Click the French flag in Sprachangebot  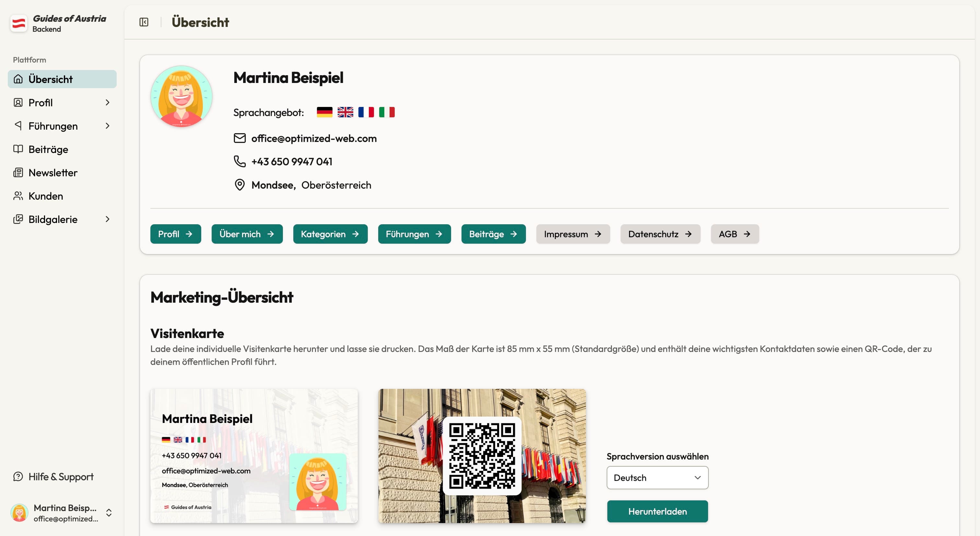coord(366,112)
